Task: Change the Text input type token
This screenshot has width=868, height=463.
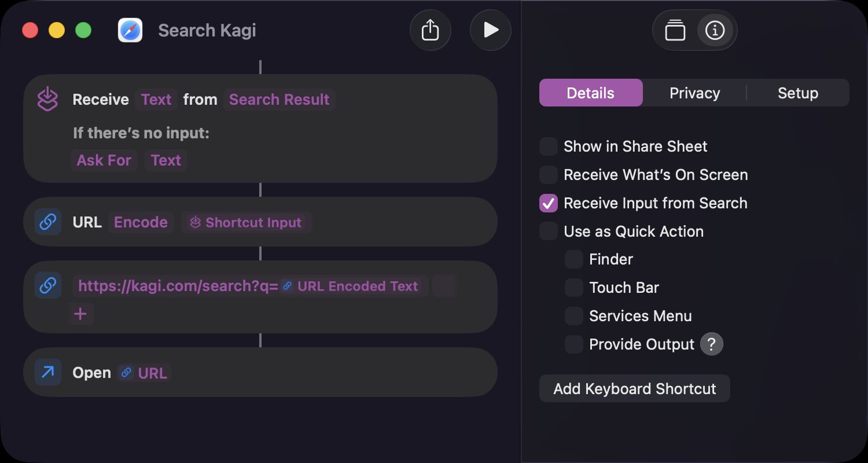Action: [156, 99]
